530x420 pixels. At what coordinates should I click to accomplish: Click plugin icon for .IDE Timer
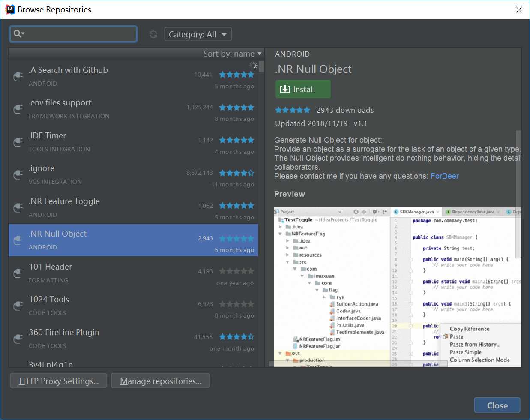pos(18,142)
